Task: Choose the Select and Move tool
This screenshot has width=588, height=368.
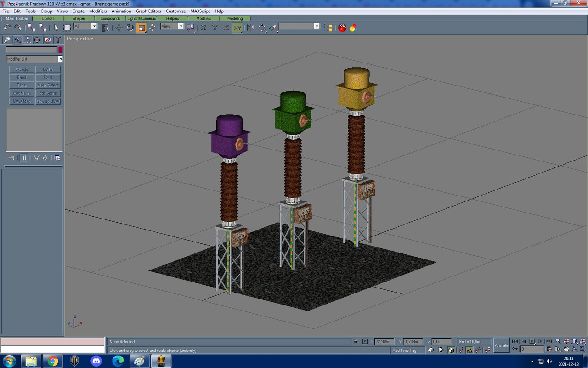Action: click(119, 28)
